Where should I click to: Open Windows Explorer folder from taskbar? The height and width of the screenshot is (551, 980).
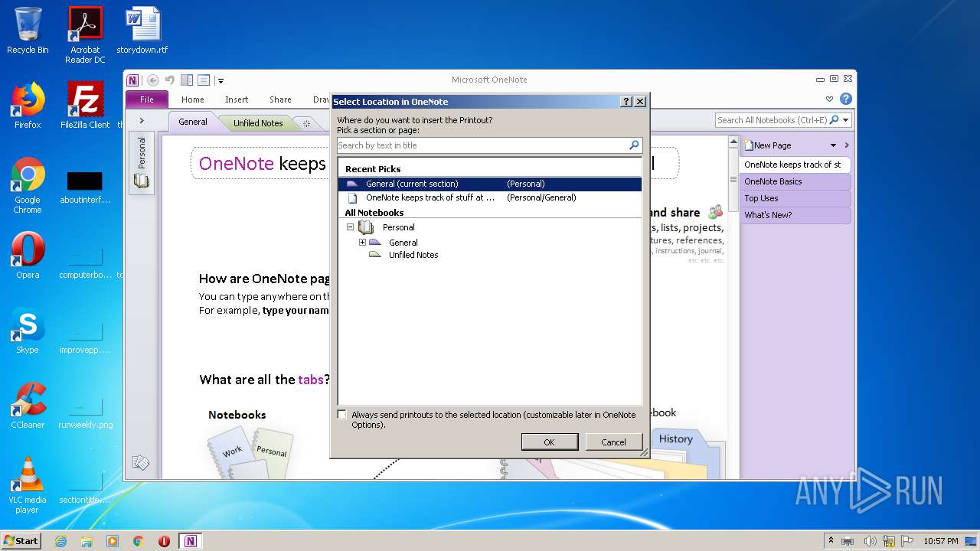pyautogui.click(x=87, y=541)
